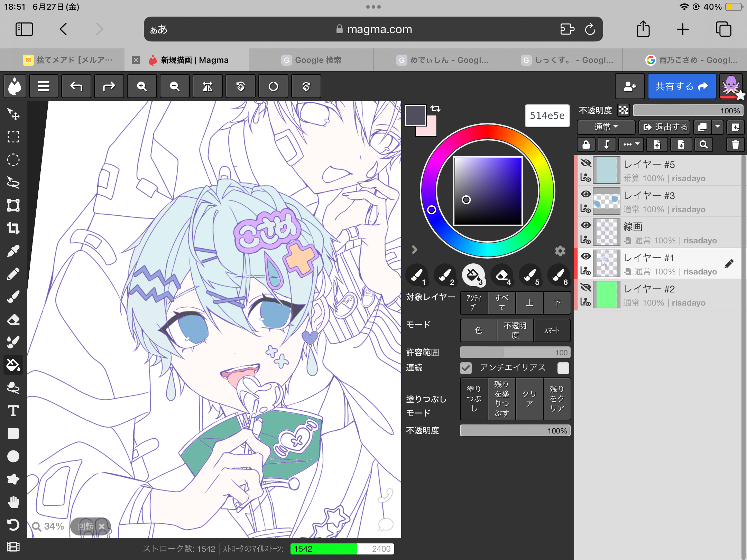This screenshot has width=747, height=560.
Task: Close the 新規描画 Magma tab
Action: click(136, 60)
